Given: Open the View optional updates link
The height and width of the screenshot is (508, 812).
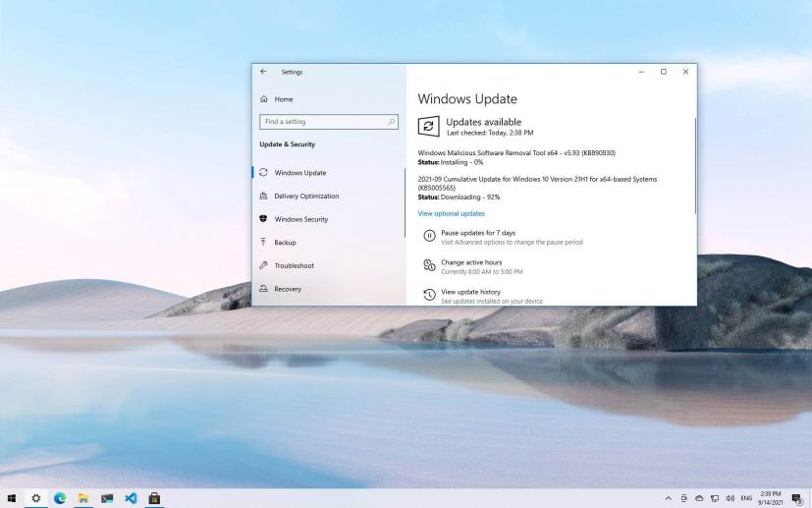Looking at the screenshot, I should pyautogui.click(x=451, y=213).
